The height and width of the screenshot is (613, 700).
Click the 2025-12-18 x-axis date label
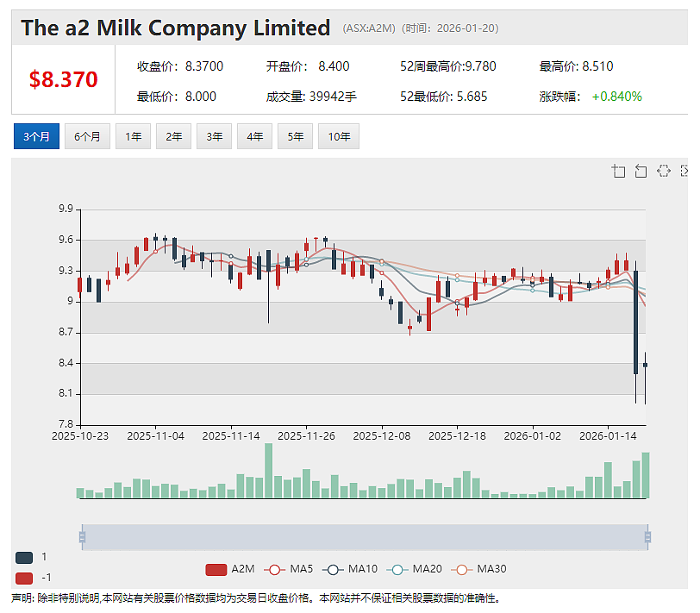(x=457, y=436)
